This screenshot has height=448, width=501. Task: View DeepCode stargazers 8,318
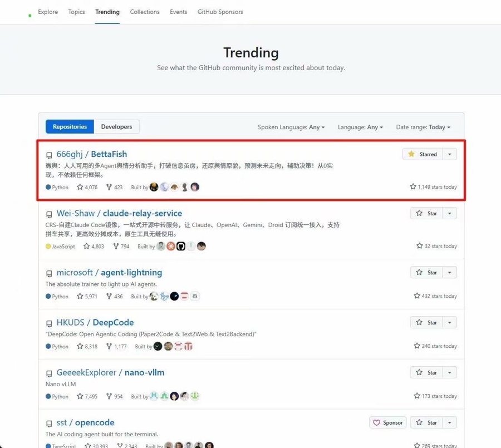(x=87, y=346)
